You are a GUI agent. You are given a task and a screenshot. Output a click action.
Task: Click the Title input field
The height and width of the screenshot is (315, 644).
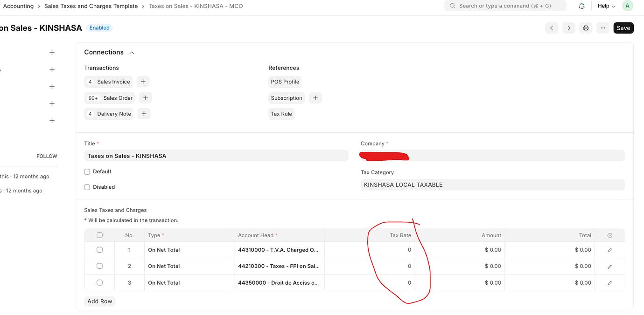click(216, 156)
